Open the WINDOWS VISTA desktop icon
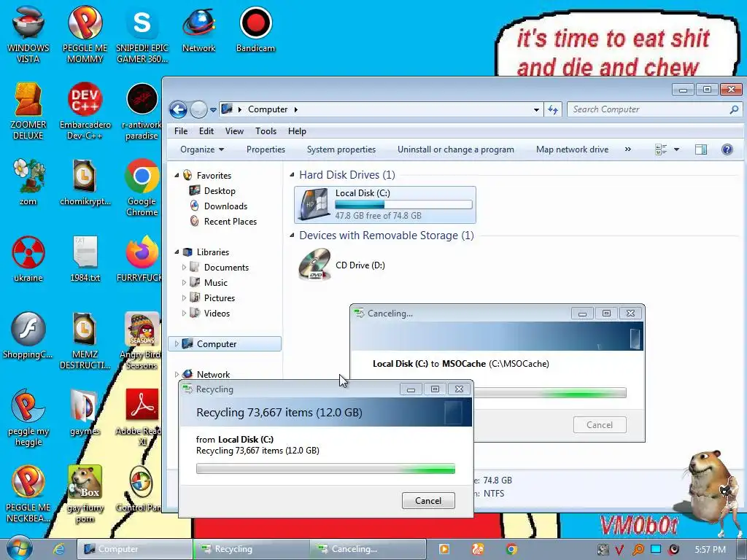747x560 pixels. [28, 34]
